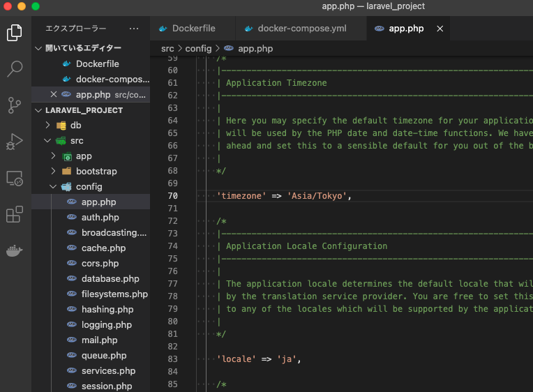Click the 'Asia/Tokyo' timezone value in editor
The width and height of the screenshot is (533, 392).
pyautogui.click(x=316, y=196)
